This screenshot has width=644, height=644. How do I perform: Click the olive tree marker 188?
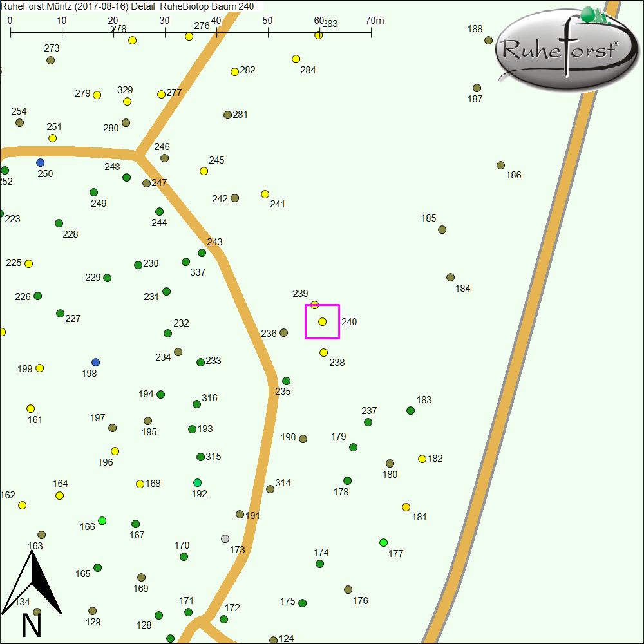click(x=488, y=40)
